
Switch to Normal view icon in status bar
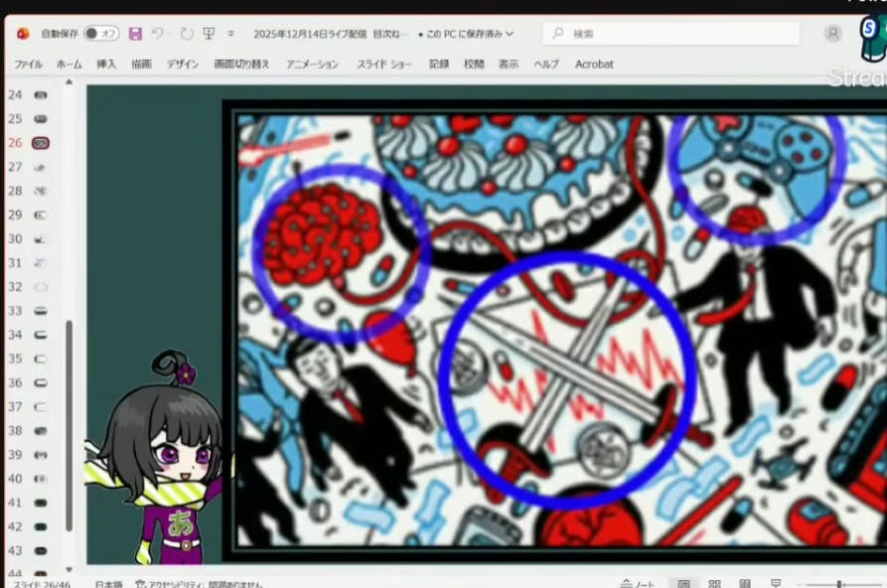(683, 583)
